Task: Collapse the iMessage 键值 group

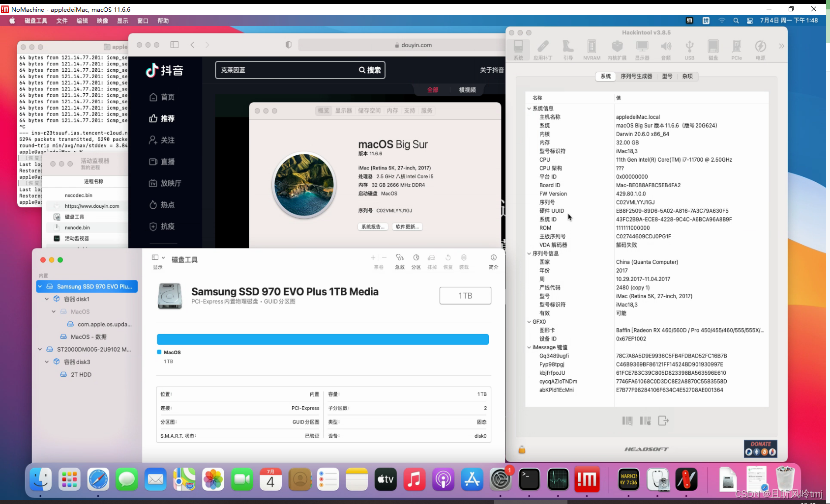Action: tap(529, 347)
